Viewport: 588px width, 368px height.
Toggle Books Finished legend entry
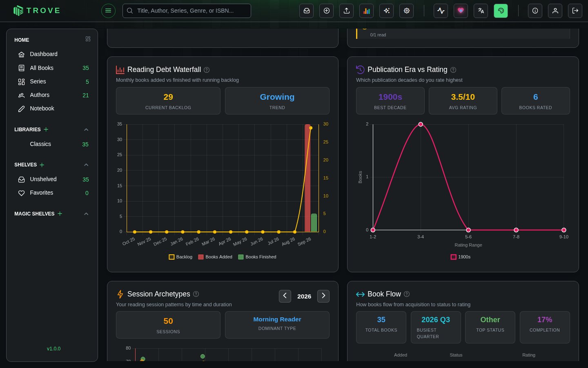pos(257,257)
